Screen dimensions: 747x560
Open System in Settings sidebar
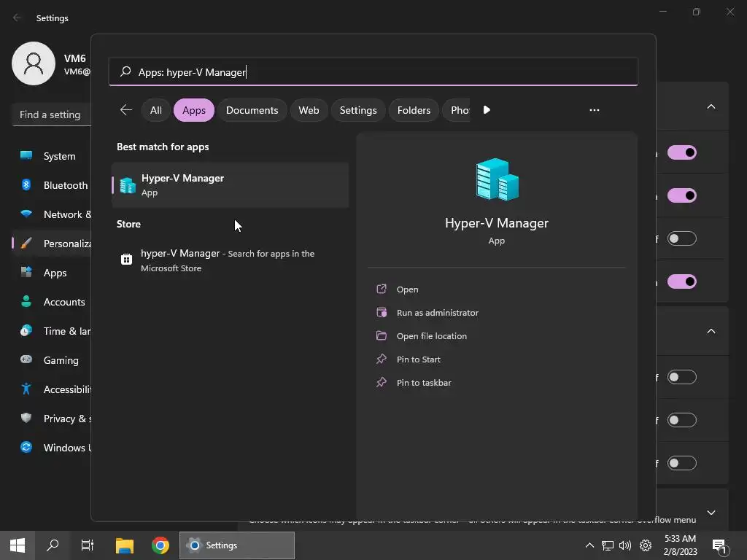[x=52, y=156]
